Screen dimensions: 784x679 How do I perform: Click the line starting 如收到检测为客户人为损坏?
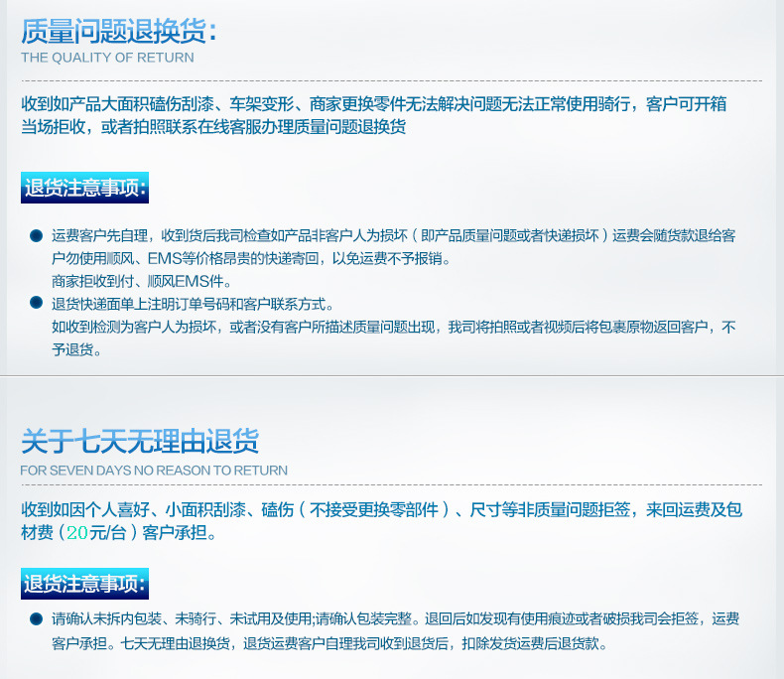[x=393, y=327]
